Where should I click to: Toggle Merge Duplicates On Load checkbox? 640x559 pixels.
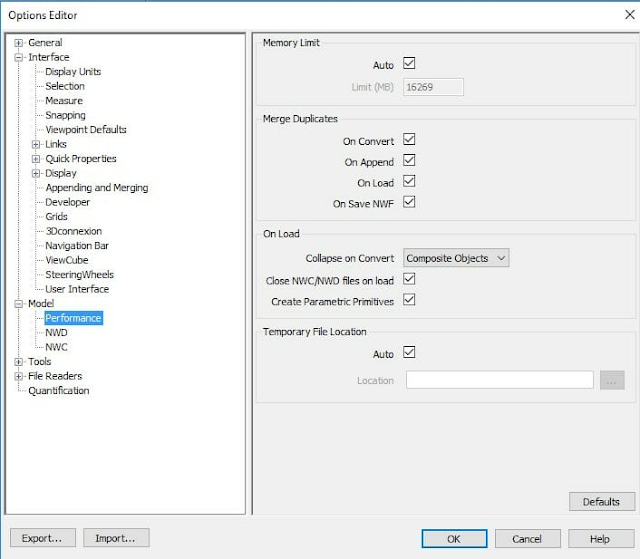[x=409, y=181]
